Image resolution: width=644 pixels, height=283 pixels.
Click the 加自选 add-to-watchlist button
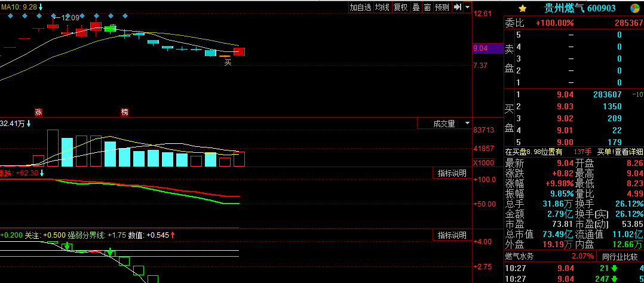point(360,7)
